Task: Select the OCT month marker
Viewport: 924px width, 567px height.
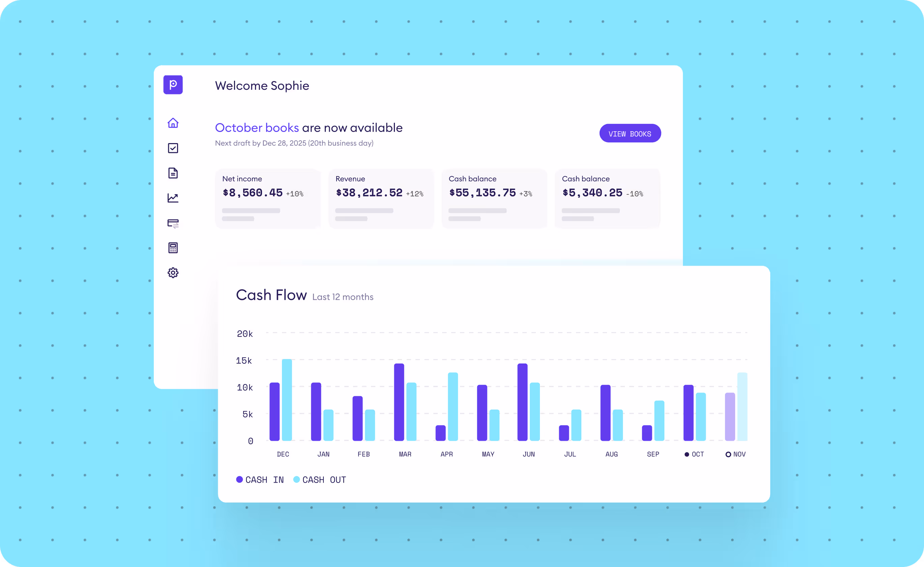Action: [694, 454]
